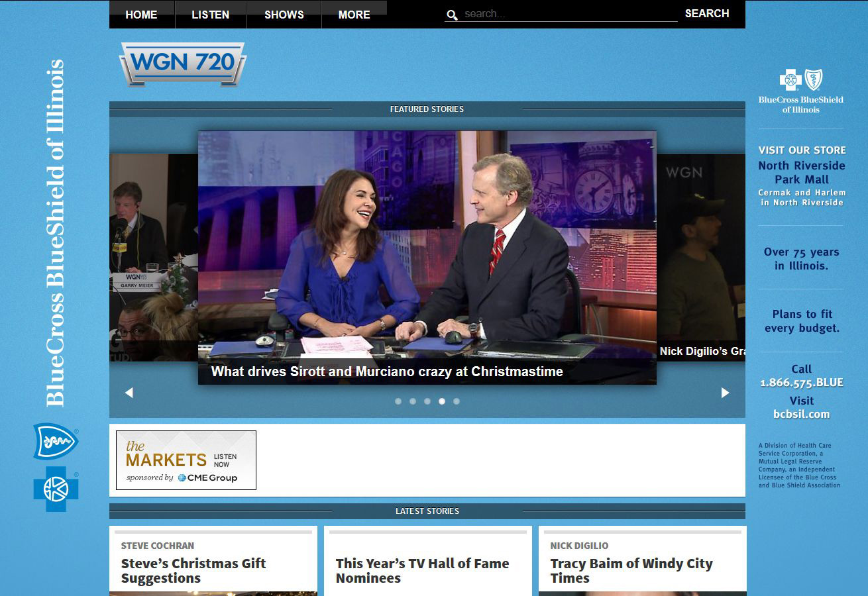
Task: Open the MORE menu
Action: coord(354,15)
